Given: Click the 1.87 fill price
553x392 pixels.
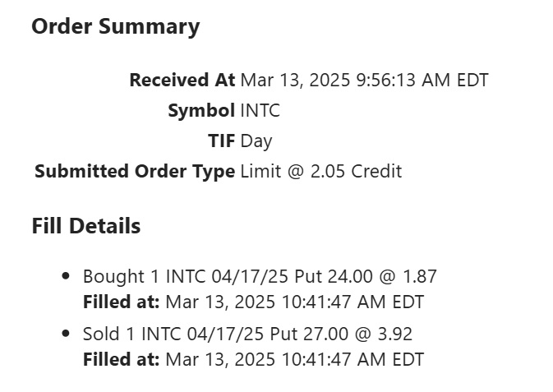Looking at the screenshot, I should pyautogui.click(x=420, y=277).
